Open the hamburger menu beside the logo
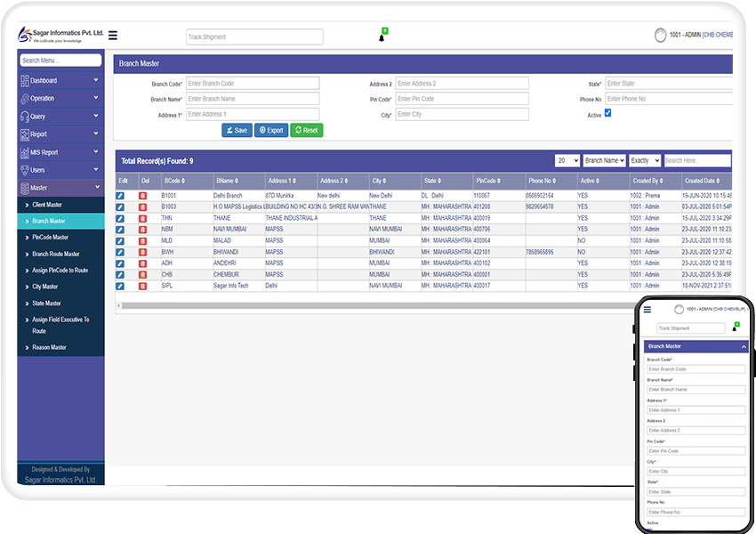 (113, 36)
